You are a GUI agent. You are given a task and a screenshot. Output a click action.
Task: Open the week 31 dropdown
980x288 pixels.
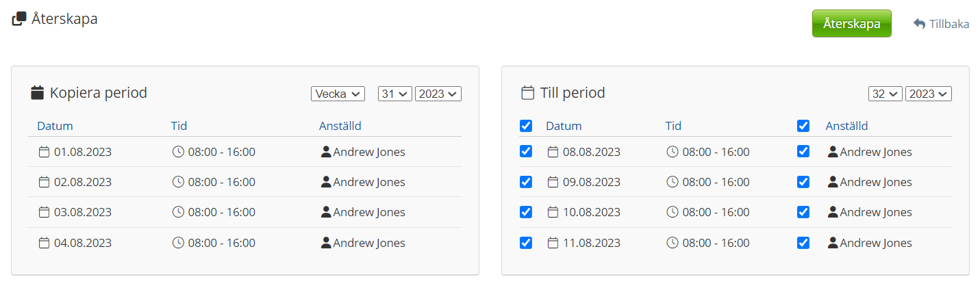tap(394, 94)
